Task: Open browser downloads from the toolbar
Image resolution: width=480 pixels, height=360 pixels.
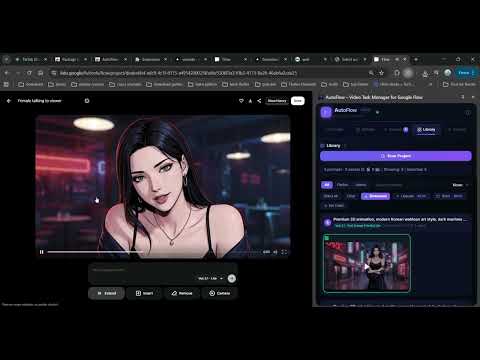Action: click(x=425, y=73)
